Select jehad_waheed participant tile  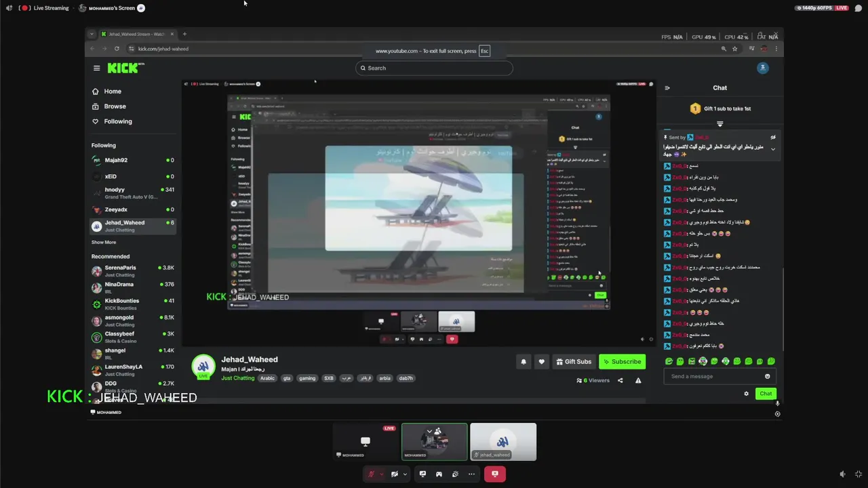pos(503,442)
